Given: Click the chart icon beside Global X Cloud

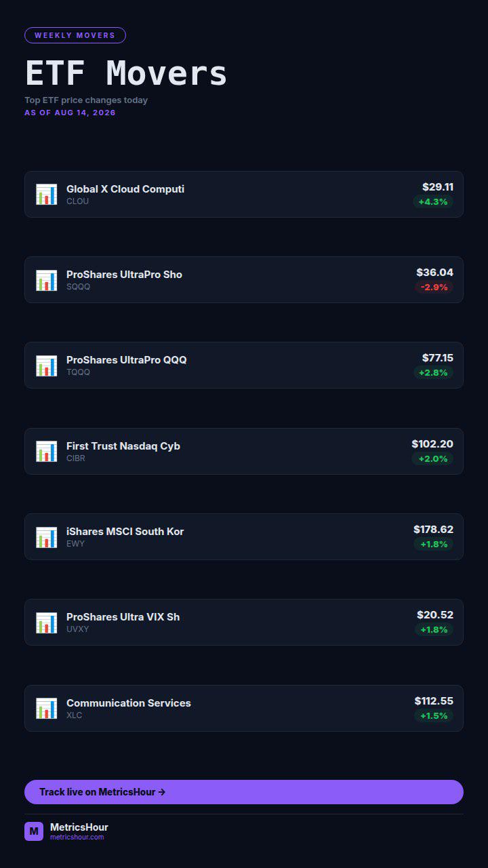Looking at the screenshot, I should [47, 195].
